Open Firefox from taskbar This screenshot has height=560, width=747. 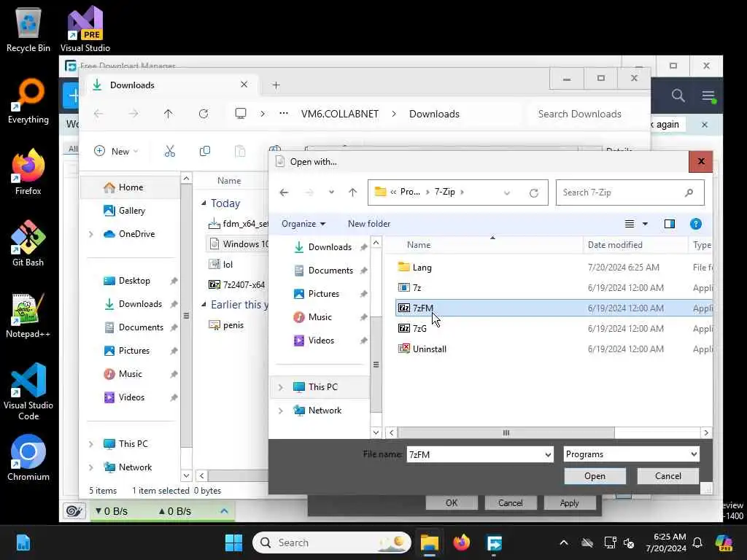pos(461,542)
